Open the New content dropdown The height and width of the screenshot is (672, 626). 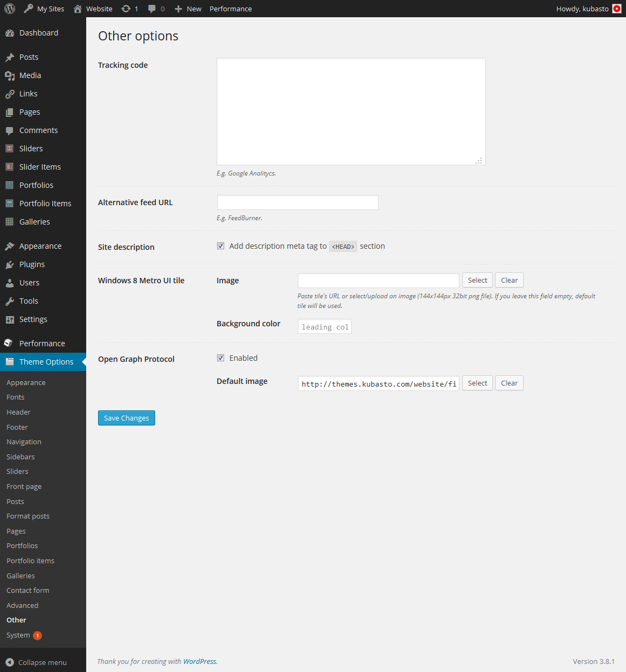pos(188,9)
